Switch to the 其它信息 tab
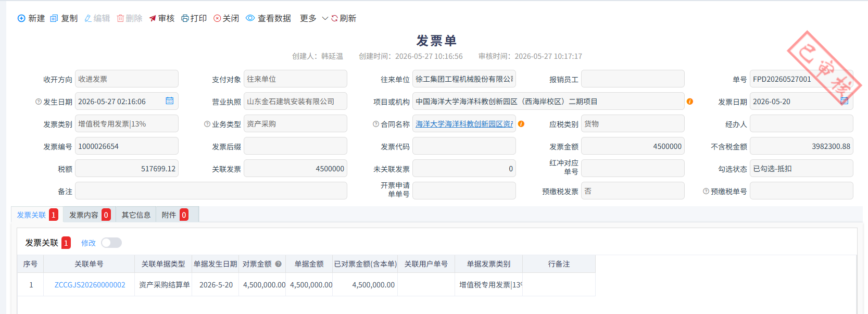868x314 pixels. (136, 215)
